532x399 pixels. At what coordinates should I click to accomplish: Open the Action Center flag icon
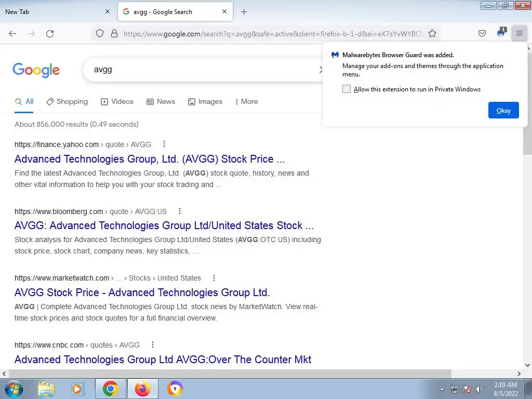(x=467, y=389)
